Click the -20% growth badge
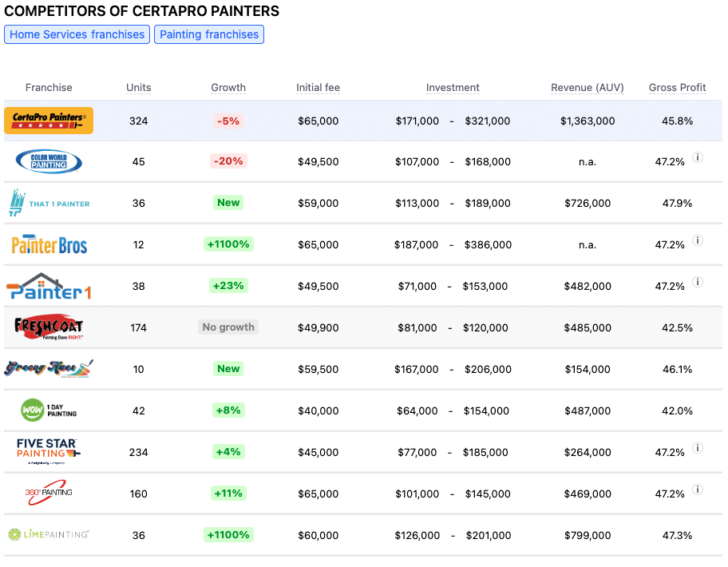 pos(228,161)
